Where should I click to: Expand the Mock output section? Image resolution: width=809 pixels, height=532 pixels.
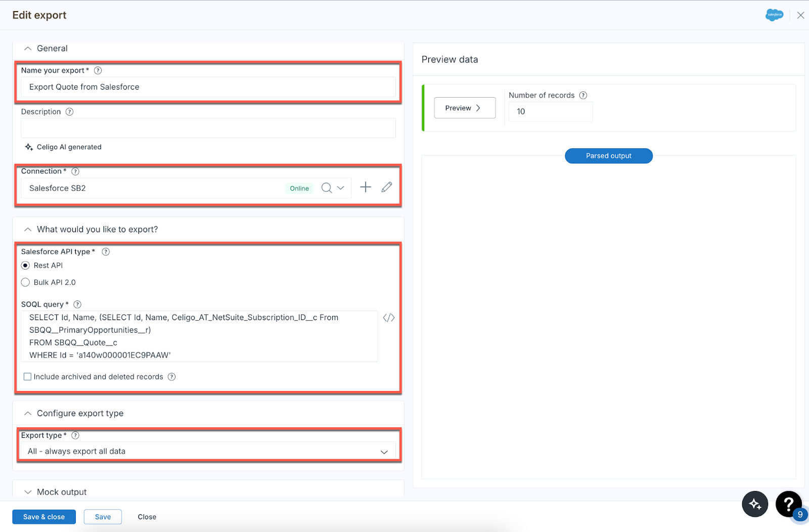coord(28,492)
